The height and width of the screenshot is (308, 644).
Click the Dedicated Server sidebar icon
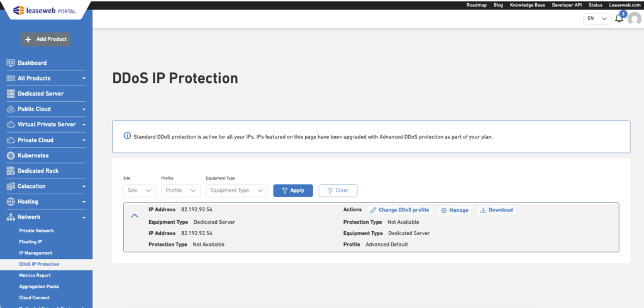[x=11, y=94]
